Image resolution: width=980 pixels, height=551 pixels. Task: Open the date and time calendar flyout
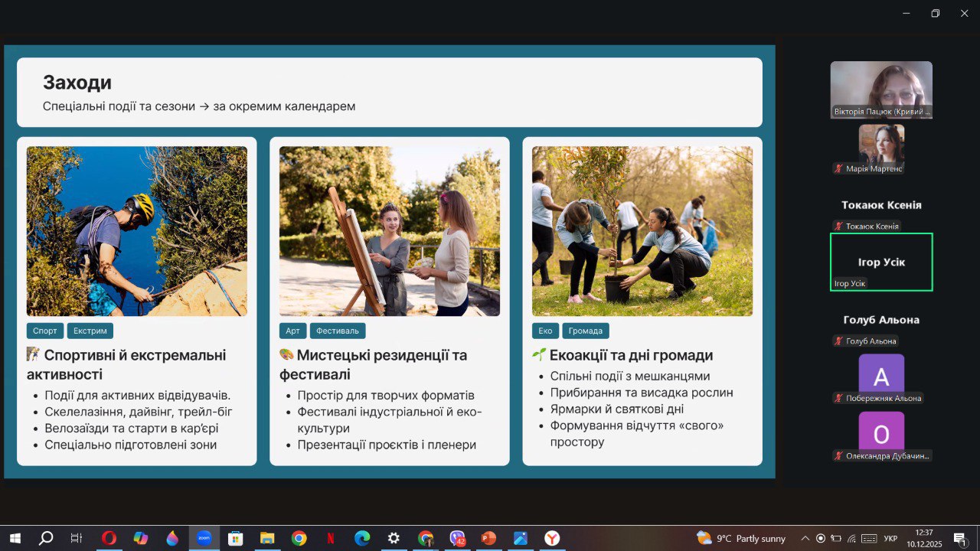[x=924, y=538]
